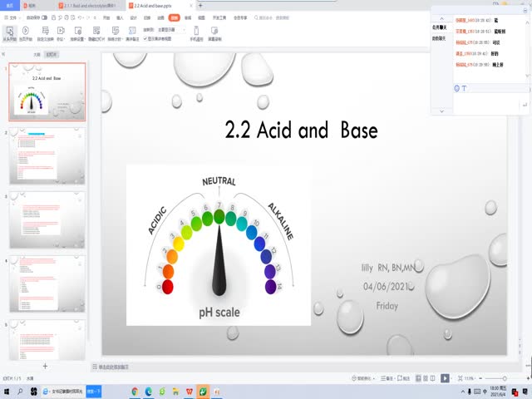This screenshot has height=399, width=532.
Task: Click comments button in status bar
Action: coord(403,378)
